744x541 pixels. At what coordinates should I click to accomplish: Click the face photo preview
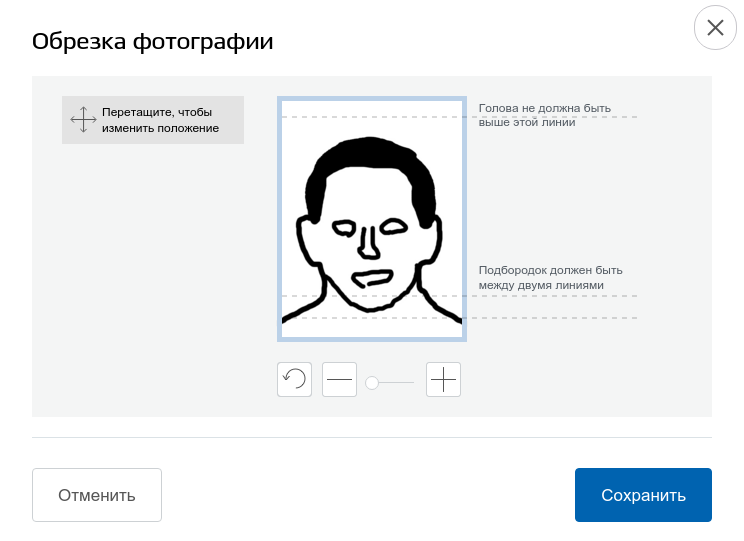[372, 219]
